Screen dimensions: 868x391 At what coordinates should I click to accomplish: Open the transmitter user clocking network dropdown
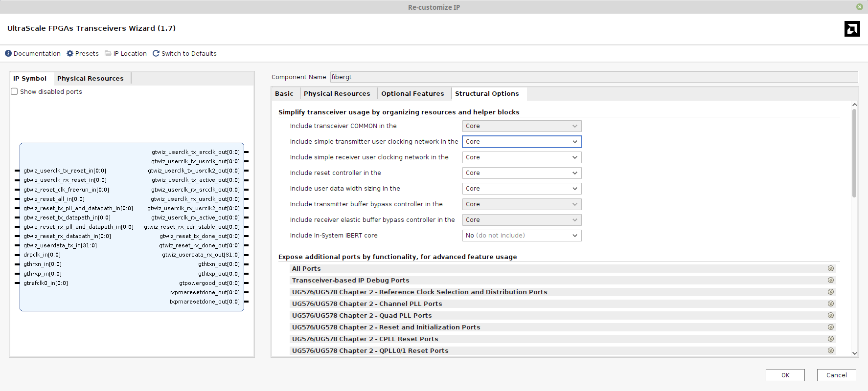[x=522, y=142]
